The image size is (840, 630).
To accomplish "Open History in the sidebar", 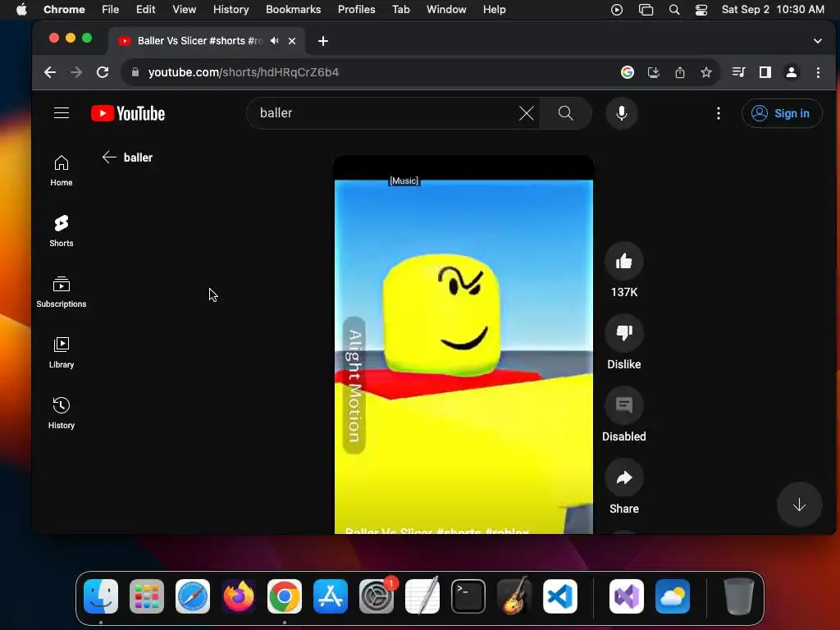I will coord(62,413).
